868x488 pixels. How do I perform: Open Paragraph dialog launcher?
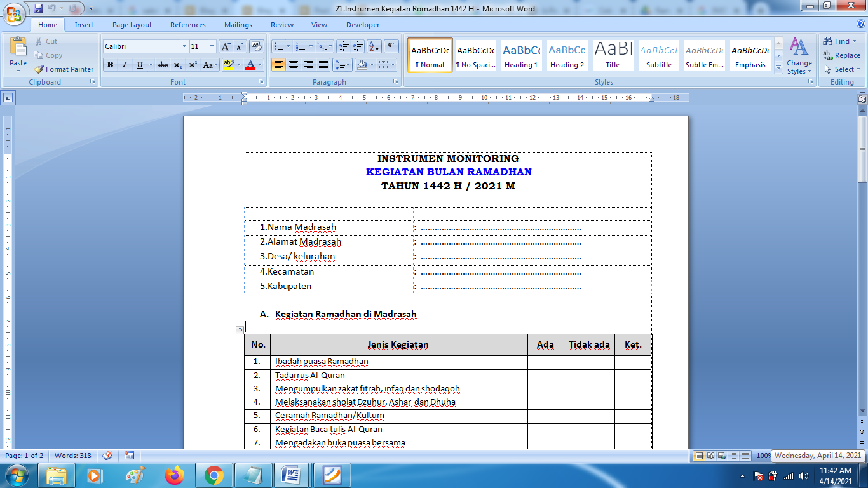395,82
